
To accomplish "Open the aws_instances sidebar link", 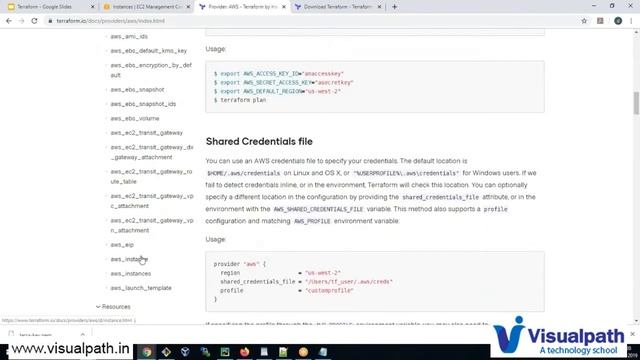I will 131,273.
